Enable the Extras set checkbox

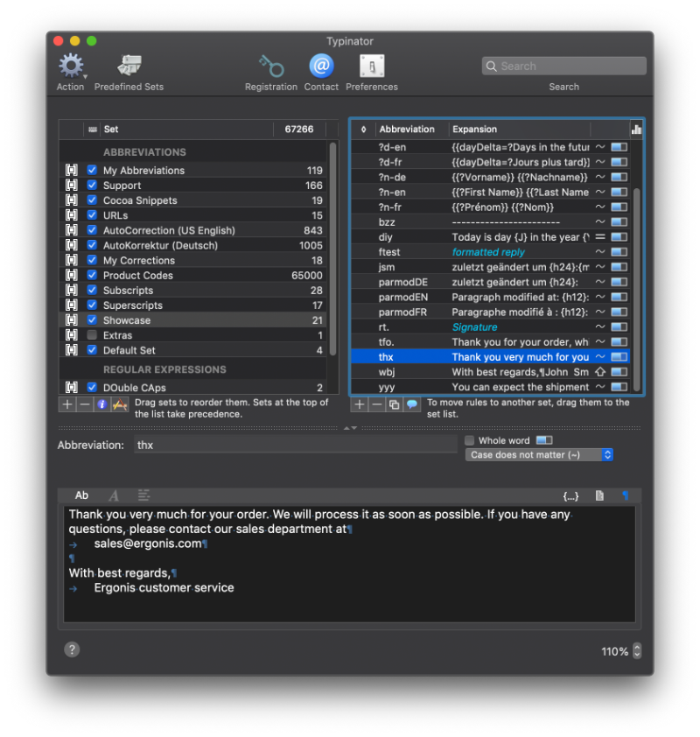click(x=92, y=335)
